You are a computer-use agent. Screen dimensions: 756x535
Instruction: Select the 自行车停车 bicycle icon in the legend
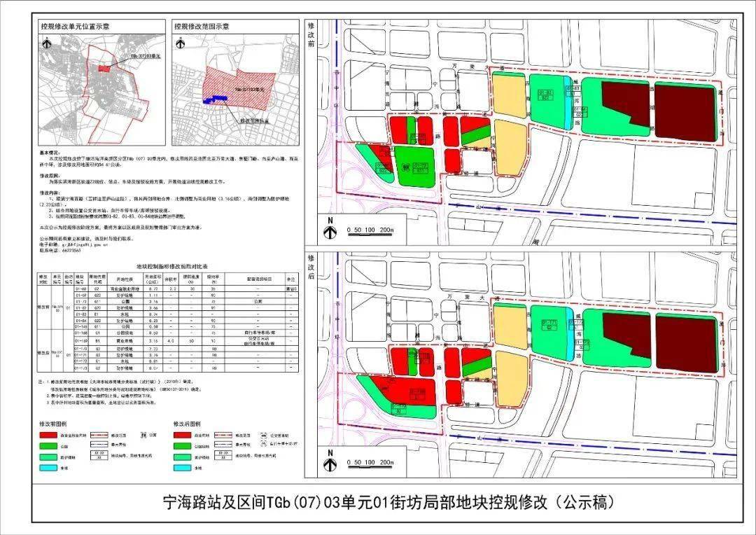click(262, 445)
